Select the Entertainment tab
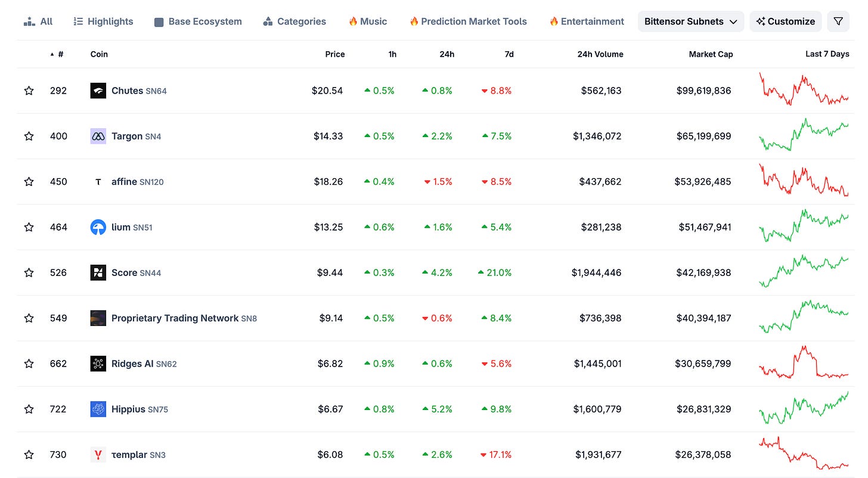 (587, 21)
